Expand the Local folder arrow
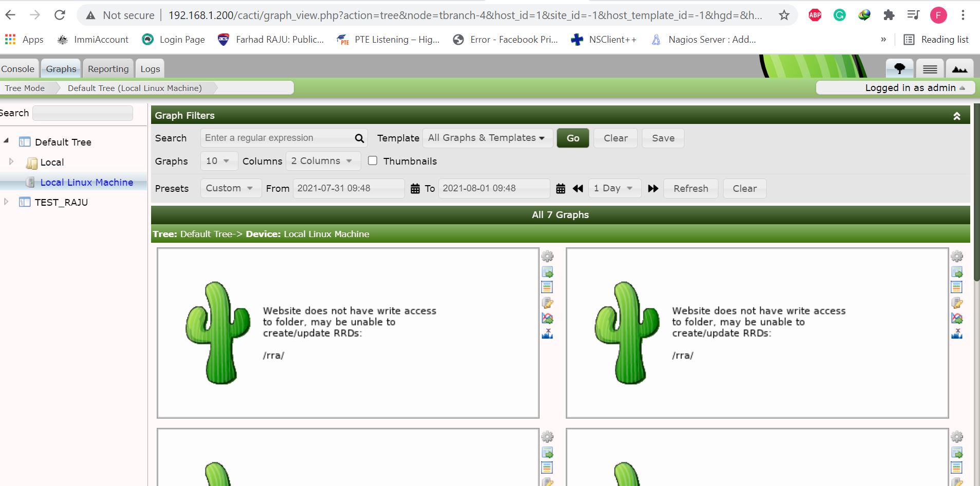The height and width of the screenshot is (486, 980). pos(11,161)
